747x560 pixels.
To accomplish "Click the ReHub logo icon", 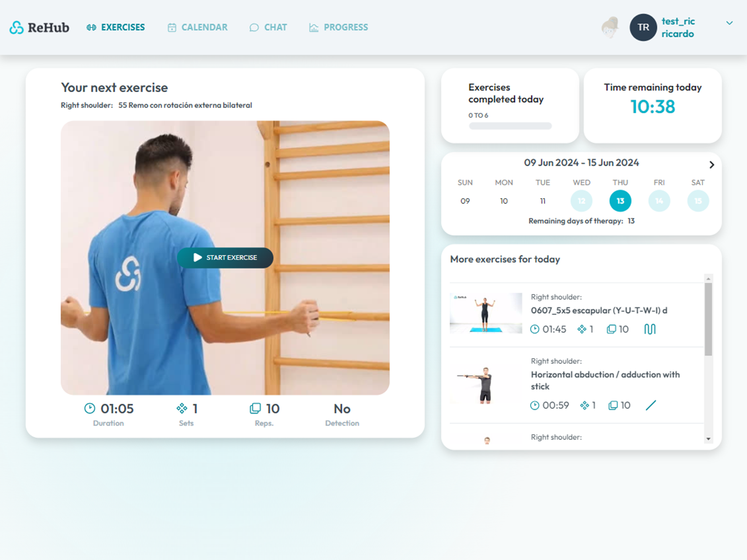I will click(x=16, y=27).
